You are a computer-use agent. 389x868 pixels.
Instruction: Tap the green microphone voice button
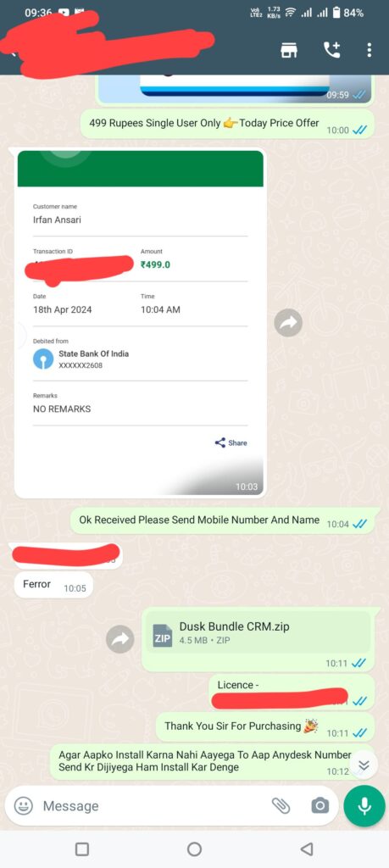coord(364,806)
